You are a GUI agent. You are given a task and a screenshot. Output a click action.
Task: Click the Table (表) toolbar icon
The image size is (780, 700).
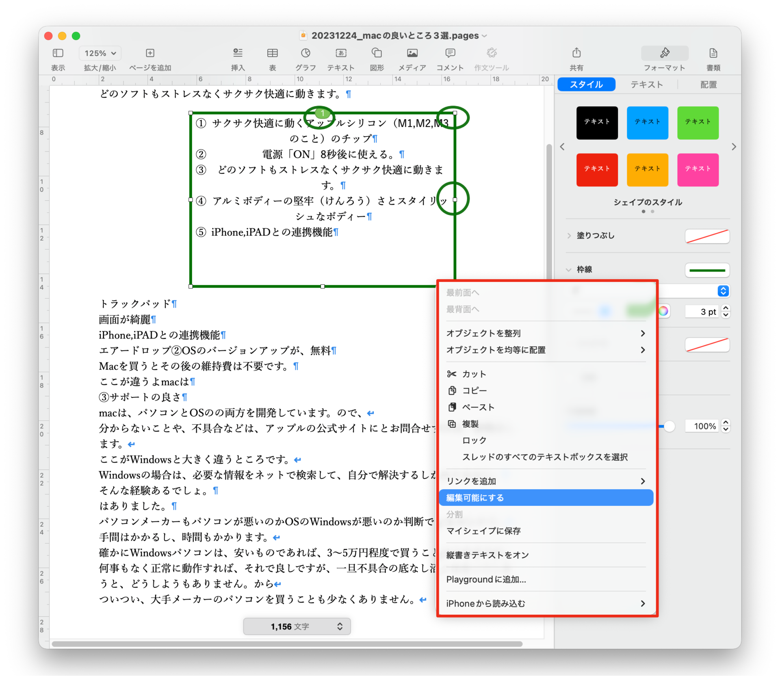[x=272, y=53]
